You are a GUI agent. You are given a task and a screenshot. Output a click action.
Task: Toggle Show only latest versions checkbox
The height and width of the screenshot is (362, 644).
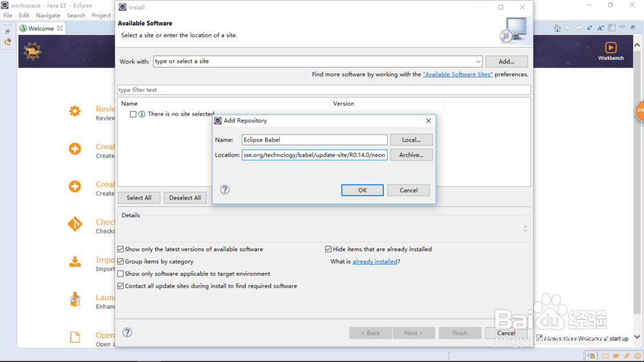(120, 249)
